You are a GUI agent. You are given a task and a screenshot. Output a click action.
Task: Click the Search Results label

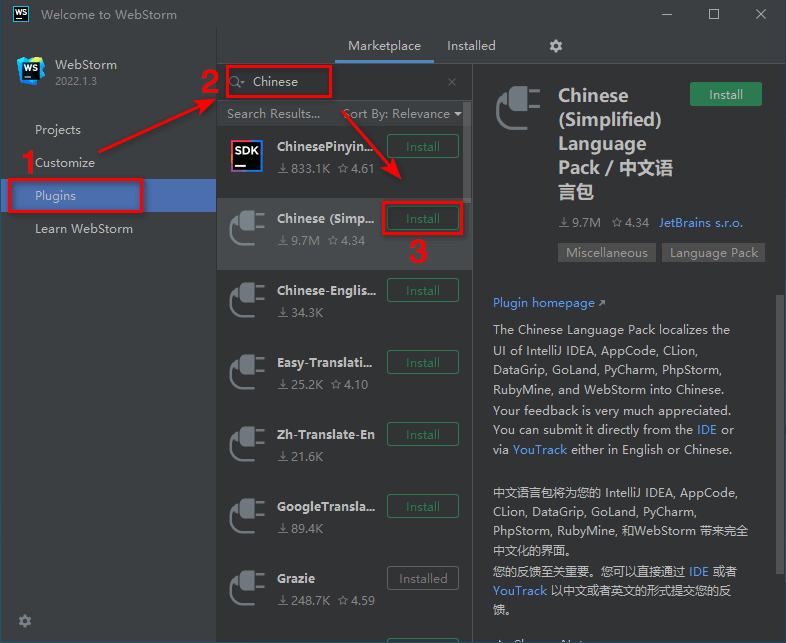tap(273, 114)
